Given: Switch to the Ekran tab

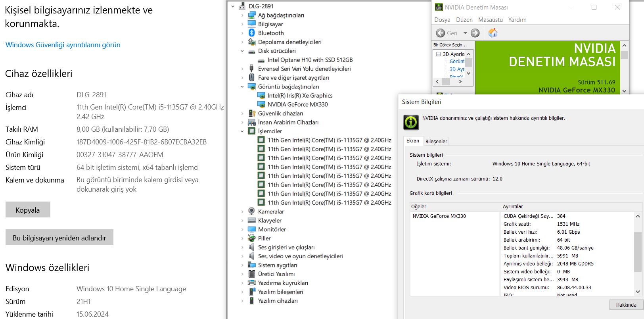Looking at the screenshot, I should coord(413,141).
